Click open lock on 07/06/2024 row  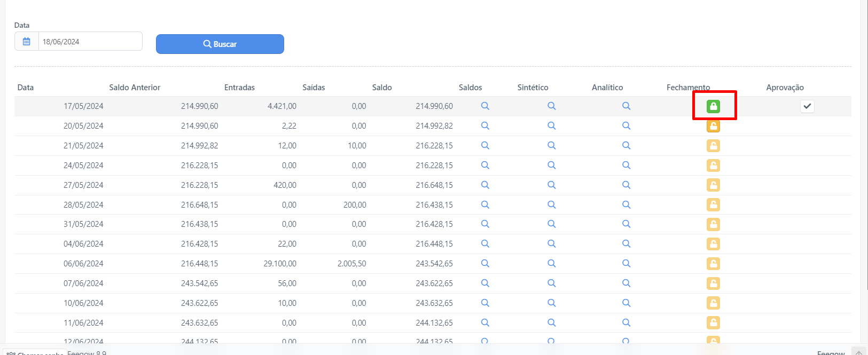pos(713,283)
